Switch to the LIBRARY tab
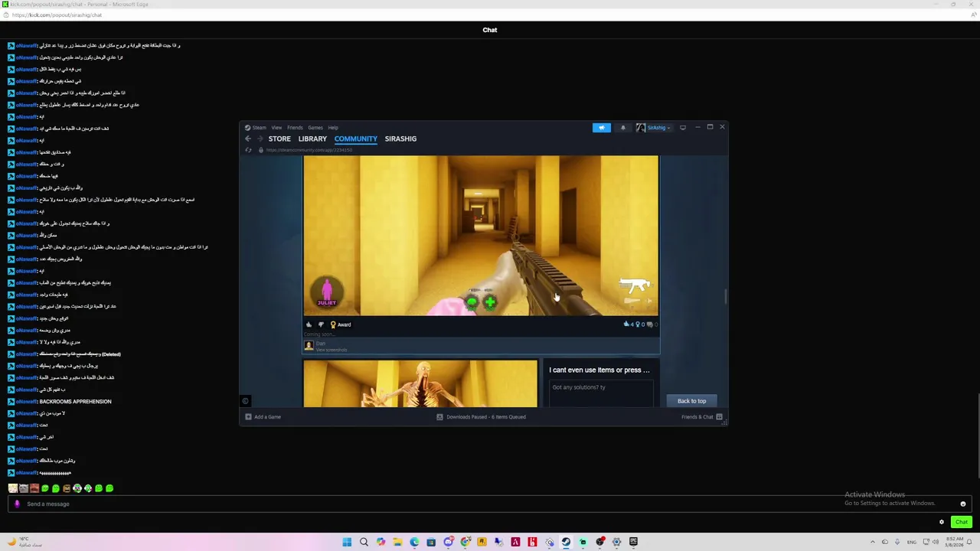Screen dimensions: 980x551 [x=312, y=139]
